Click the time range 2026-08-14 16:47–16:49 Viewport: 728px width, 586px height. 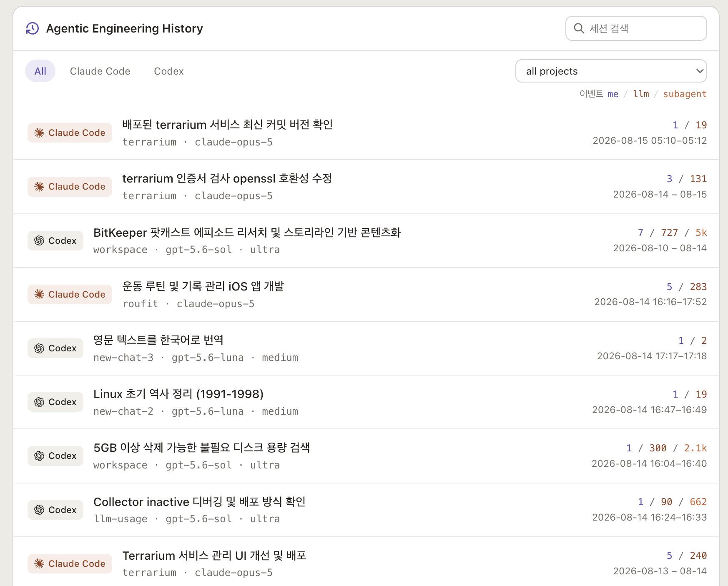coord(649,410)
